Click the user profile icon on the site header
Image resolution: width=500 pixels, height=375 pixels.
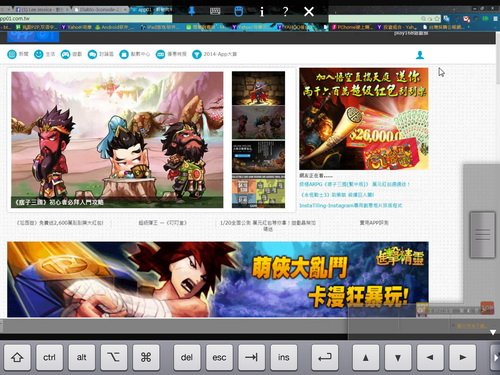(x=420, y=55)
